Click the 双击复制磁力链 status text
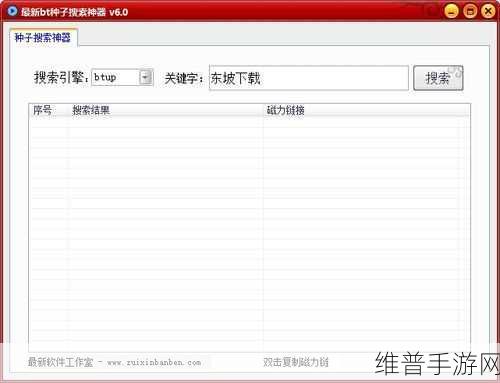The height and width of the screenshot is (383, 500). click(296, 362)
